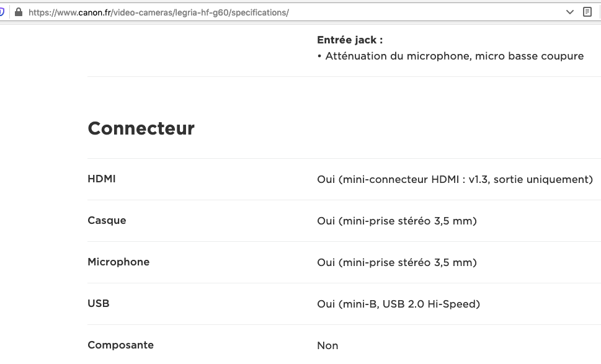Image resolution: width=601 pixels, height=364 pixels.
Task: Click the 'specifications' path in the URL field
Action: (259, 12)
